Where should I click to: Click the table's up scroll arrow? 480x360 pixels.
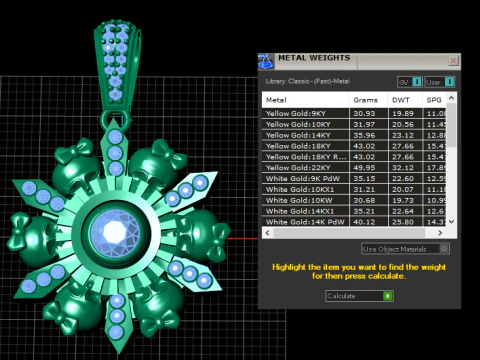451,98
